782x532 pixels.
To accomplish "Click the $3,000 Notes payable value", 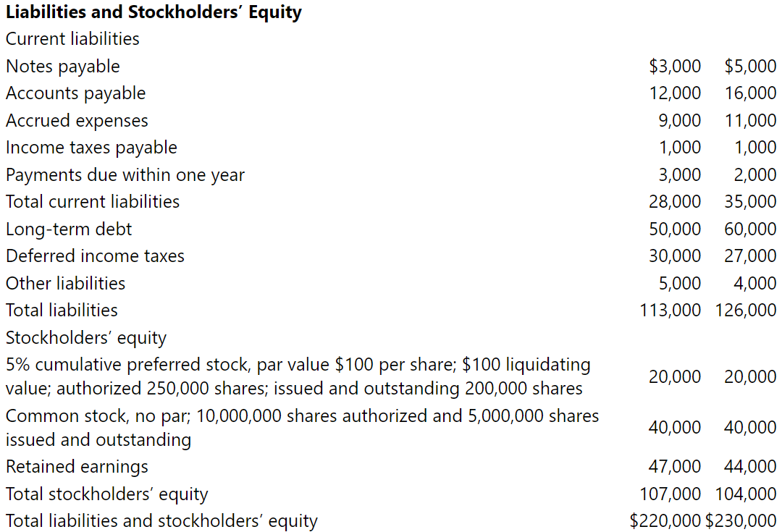I will pos(675,67).
